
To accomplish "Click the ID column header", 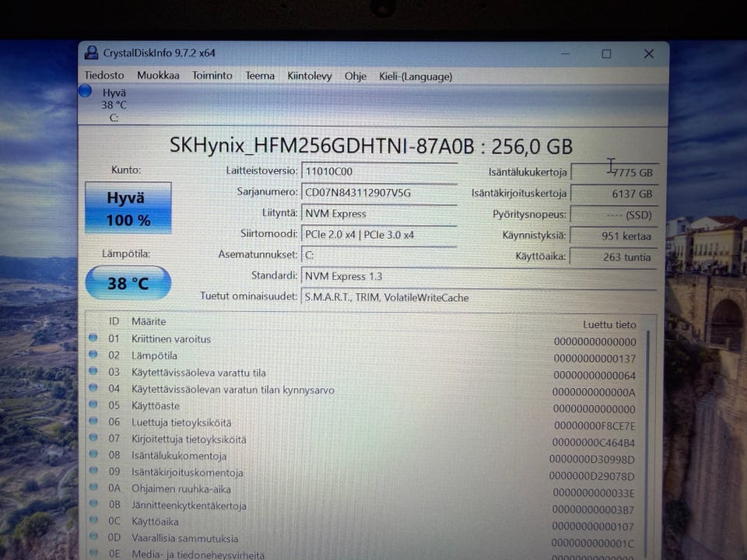I will (114, 321).
